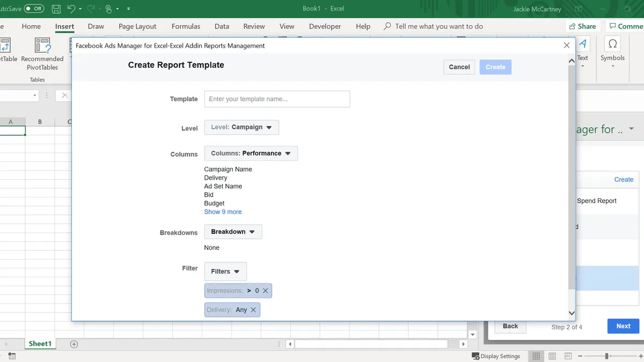Open the Columns: Performance dropdown
The image size is (644, 362).
tap(251, 153)
